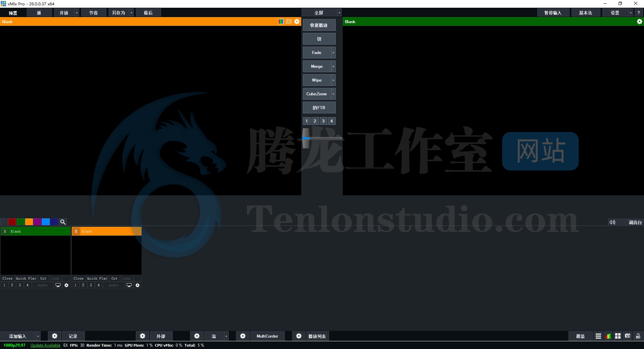This screenshot has height=349, width=644.
Task: Open the Merge transition dropdown arrow
Action: click(333, 66)
